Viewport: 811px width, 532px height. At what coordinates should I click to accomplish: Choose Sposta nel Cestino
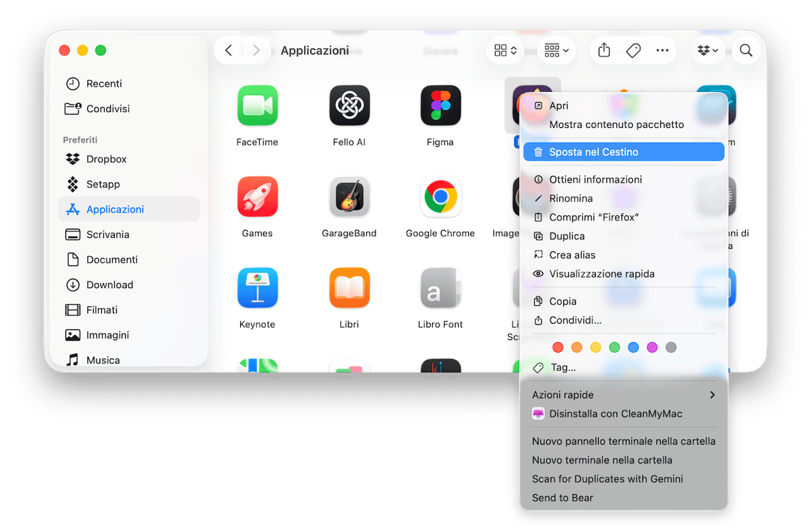coord(624,152)
